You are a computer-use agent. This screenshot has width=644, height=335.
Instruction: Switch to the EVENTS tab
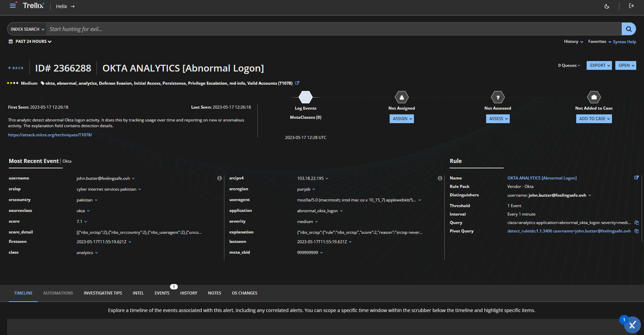(162, 293)
